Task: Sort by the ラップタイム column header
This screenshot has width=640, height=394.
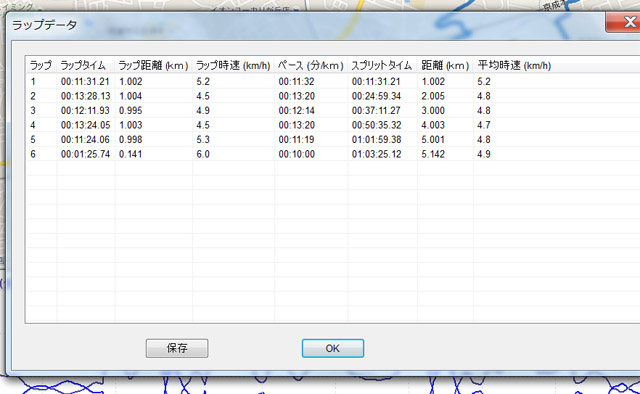Action: point(86,65)
